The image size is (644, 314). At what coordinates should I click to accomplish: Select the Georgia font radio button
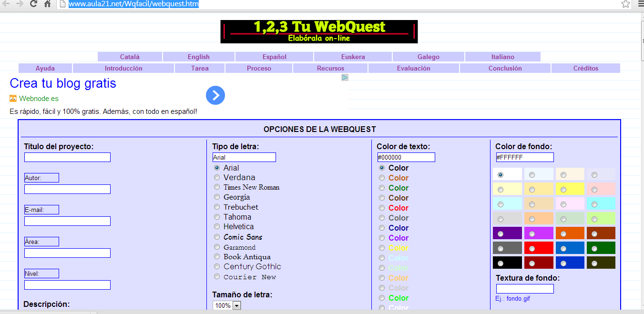click(x=217, y=197)
